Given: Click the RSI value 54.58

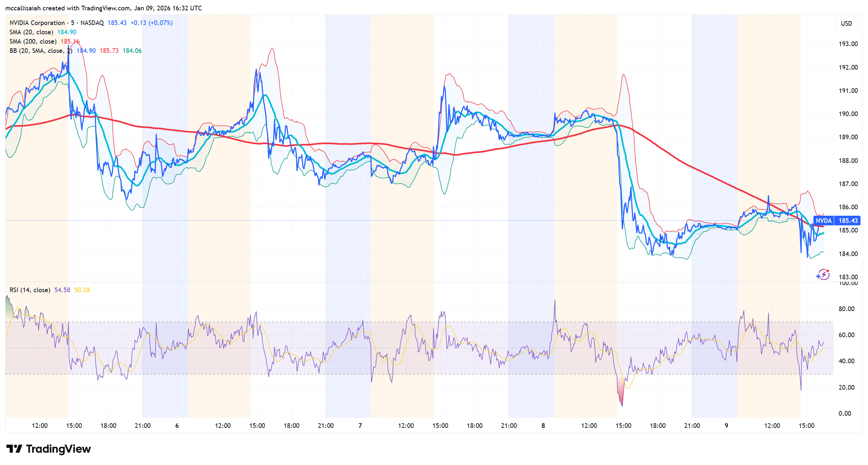Looking at the screenshot, I should [x=62, y=290].
